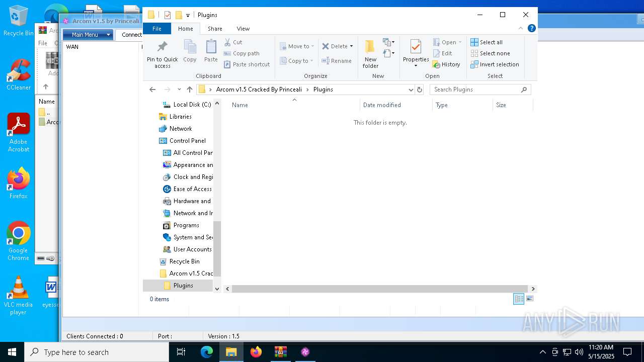Click horizontal scrollbar in file list
This screenshot has height=362, width=644.
(x=380, y=289)
